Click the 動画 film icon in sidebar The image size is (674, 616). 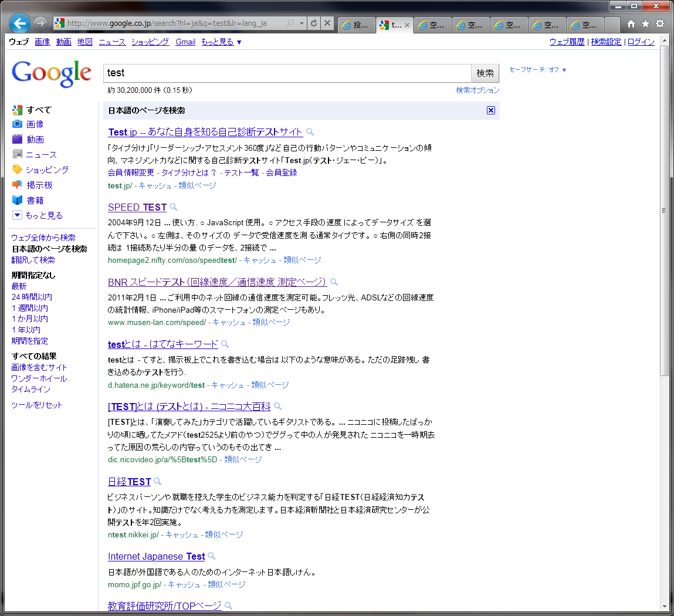(17, 139)
